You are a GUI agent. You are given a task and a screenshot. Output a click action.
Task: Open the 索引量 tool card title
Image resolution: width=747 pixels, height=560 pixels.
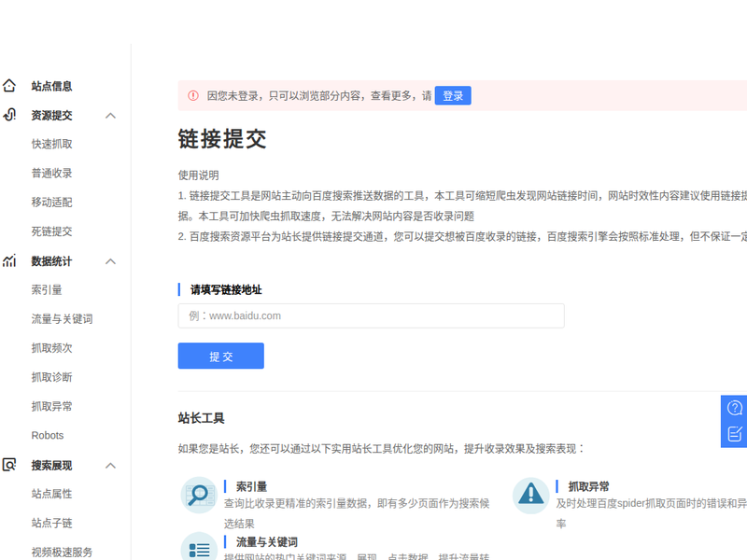(251, 486)
